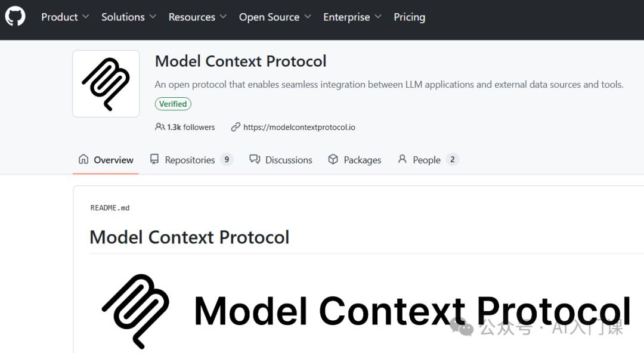
Task: Expand the Solutions dropdown menu
Action: [129, 17]
